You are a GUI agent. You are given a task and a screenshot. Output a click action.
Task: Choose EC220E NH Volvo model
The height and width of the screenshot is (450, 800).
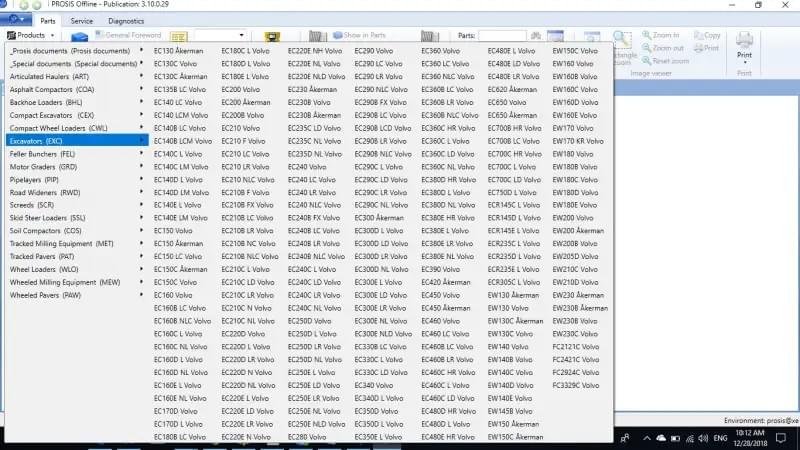314,51
